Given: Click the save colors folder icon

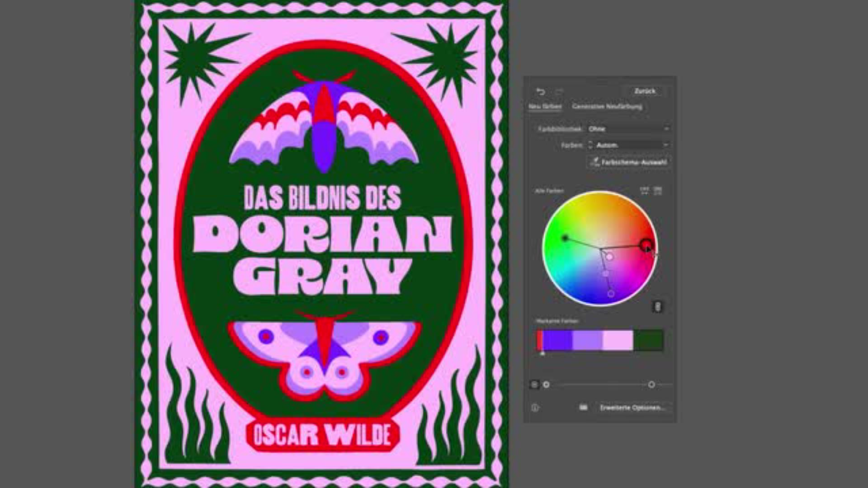Looking at the screenshot, I should click(x=583, y=407).
